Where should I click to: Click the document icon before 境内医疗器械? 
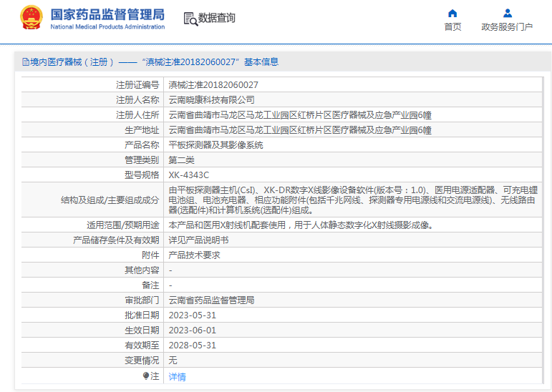tap(26, 62)
